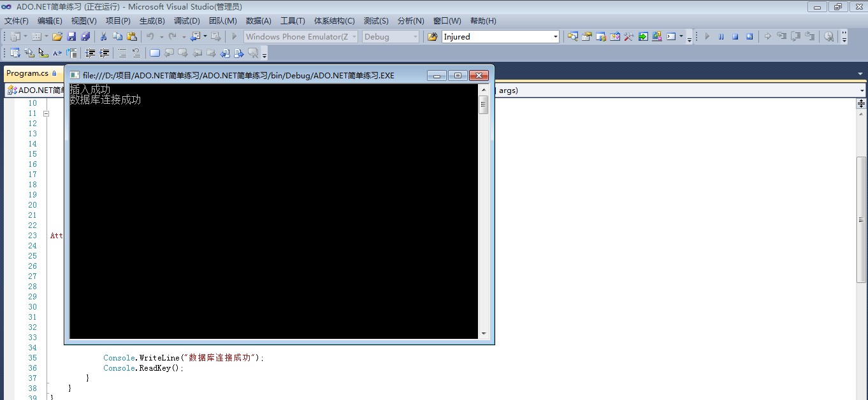Expand the Injured find combo box
Viewport: 868px width, 400px height.
[x=555, y=37]
